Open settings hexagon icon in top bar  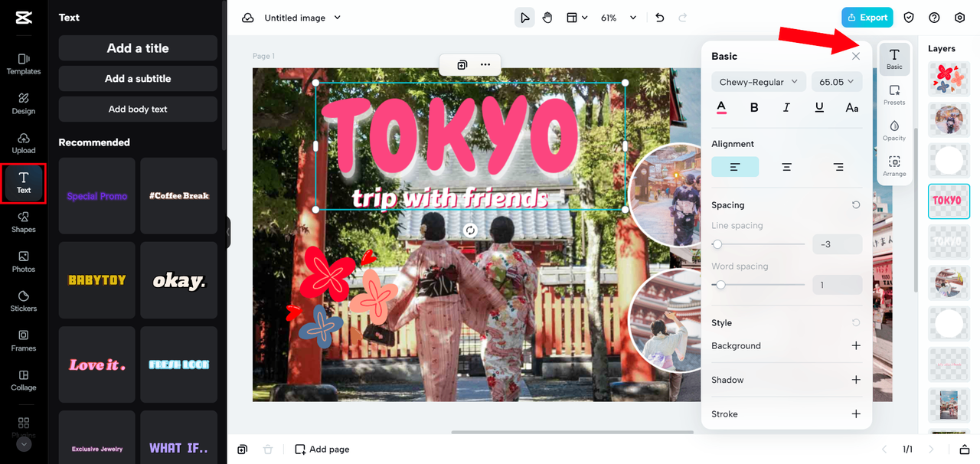point(960,18)
